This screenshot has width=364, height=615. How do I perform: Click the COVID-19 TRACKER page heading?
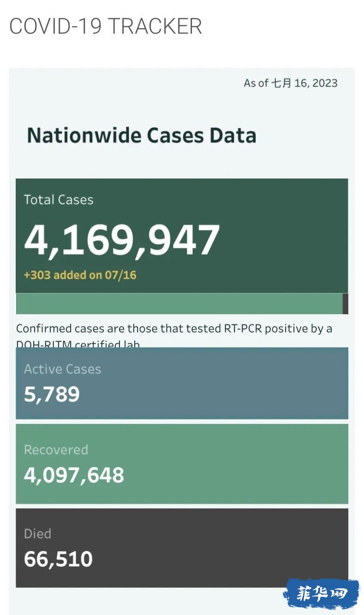click(x=106, y=26)
